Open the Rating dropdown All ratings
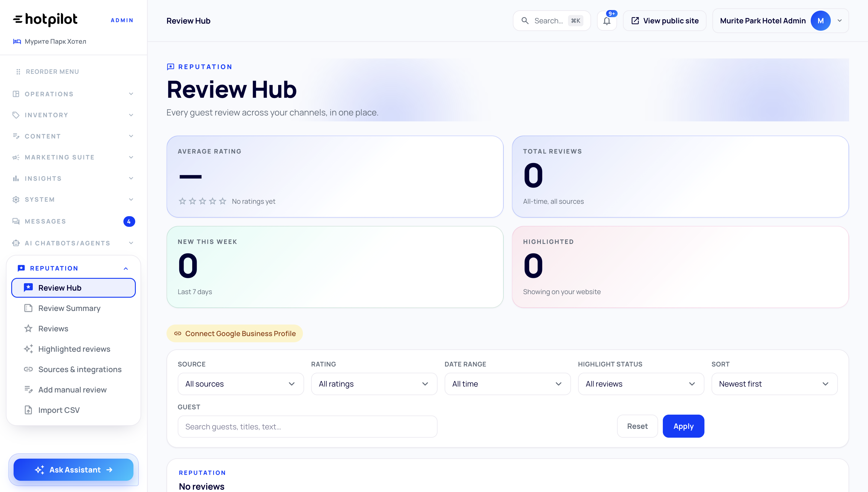The width and height of the screenshot is (868, 492). coord(374,384)
